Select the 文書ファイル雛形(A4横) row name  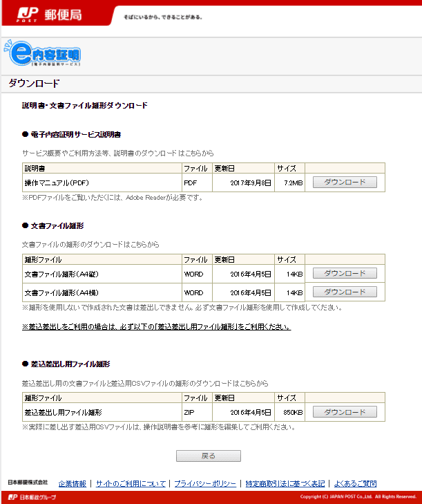63,292
